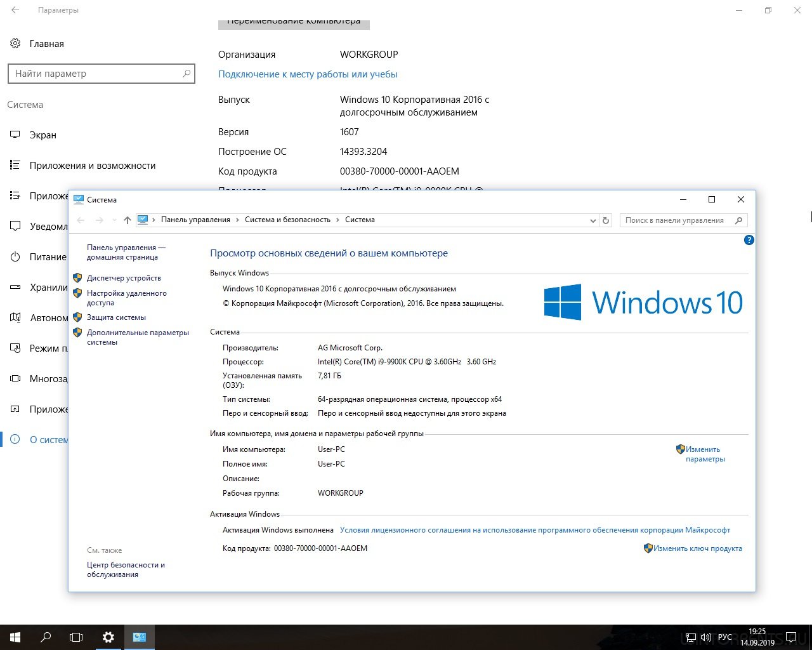Click the Windows 10 logo in the Система window
Viewport: 812px width, 650px height.
tap(643, 302)
